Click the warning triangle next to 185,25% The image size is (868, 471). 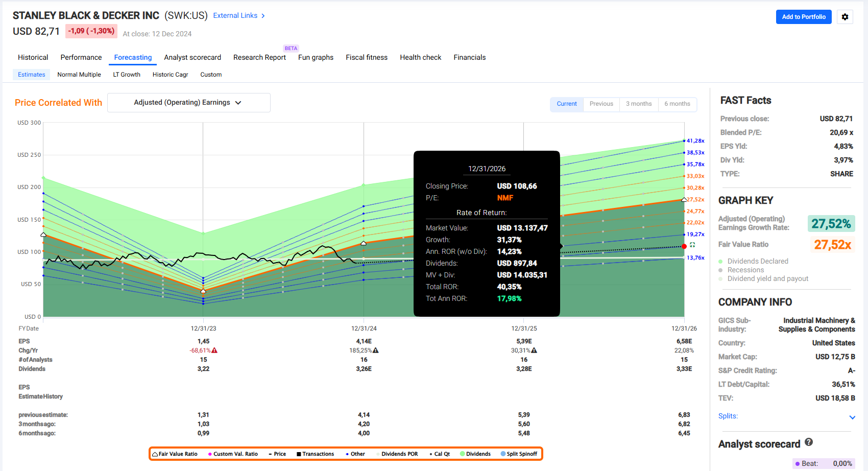376,350
